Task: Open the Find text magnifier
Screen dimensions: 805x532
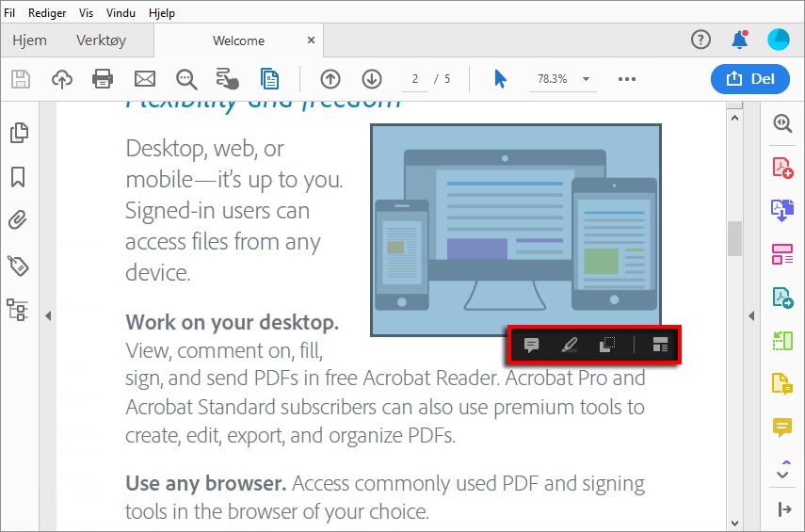Action: point(186,79)
